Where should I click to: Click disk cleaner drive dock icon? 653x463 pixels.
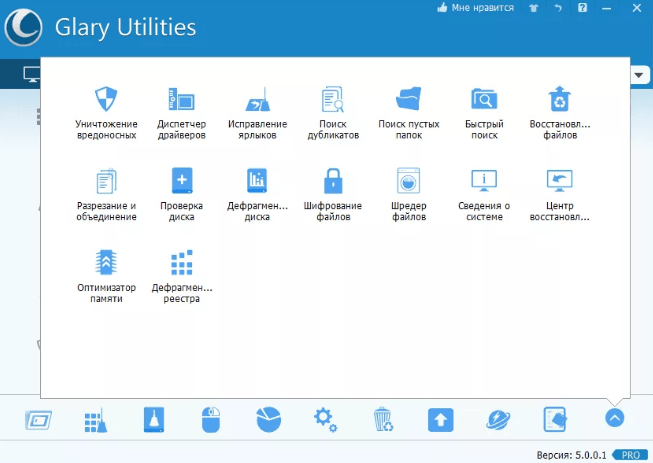click(x=154, y=419)
